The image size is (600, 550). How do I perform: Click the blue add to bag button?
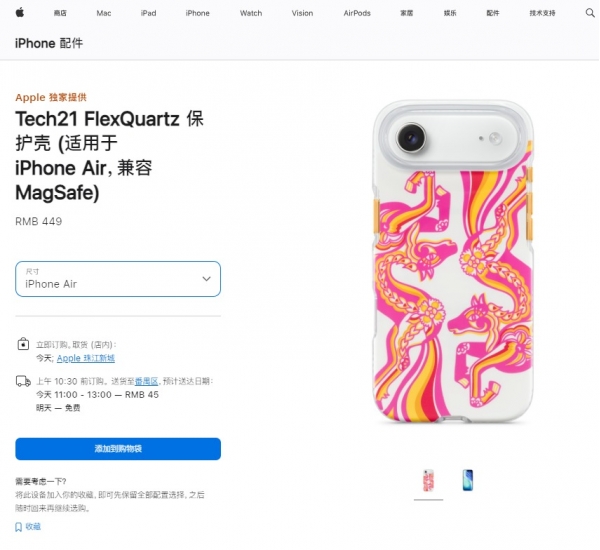point(118,449)
